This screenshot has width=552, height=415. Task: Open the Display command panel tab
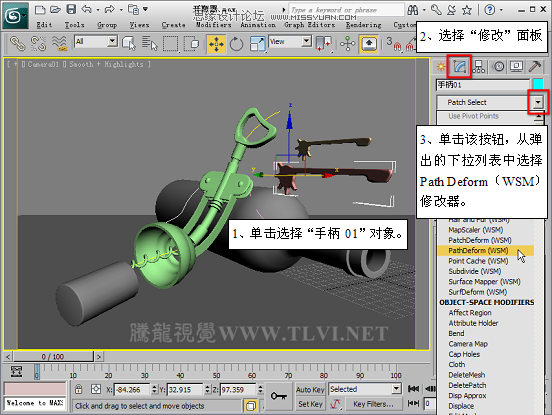pos(516,66)
